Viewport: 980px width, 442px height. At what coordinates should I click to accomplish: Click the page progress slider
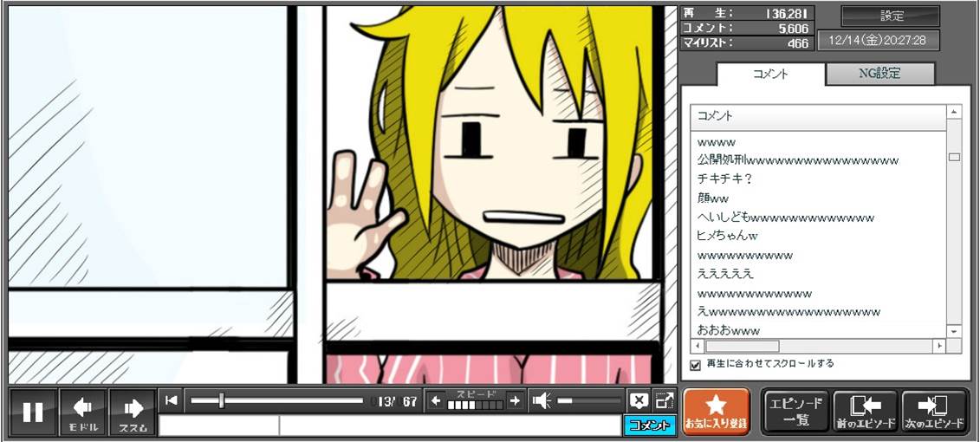coord(276,400)
